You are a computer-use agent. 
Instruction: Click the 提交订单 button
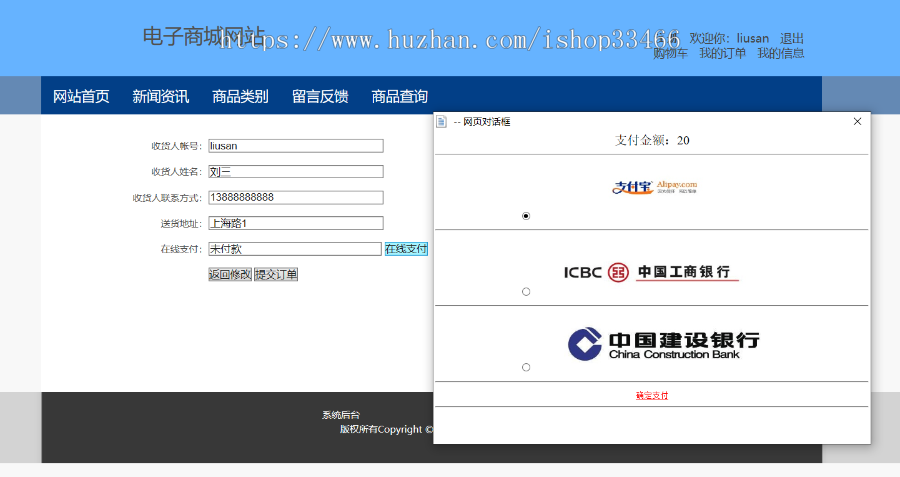pyautogui.click(x=276, y=274)
